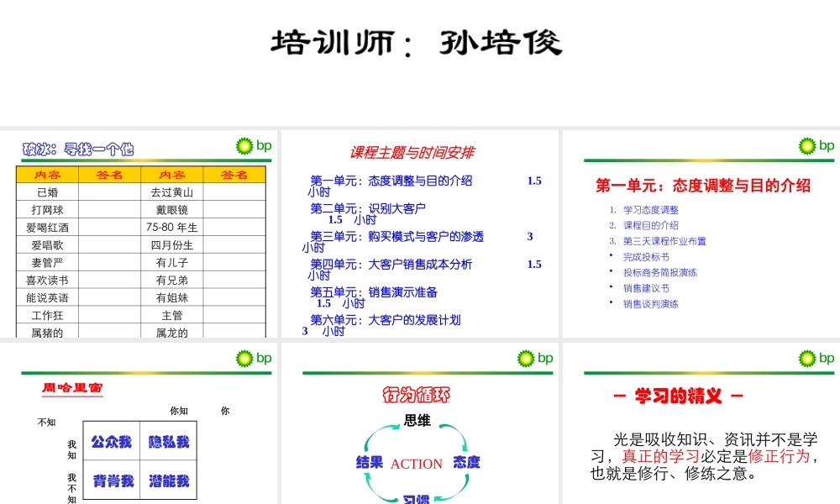Select 结果 in the behavior cycle
840x504 pixels.
coord(370,462)
